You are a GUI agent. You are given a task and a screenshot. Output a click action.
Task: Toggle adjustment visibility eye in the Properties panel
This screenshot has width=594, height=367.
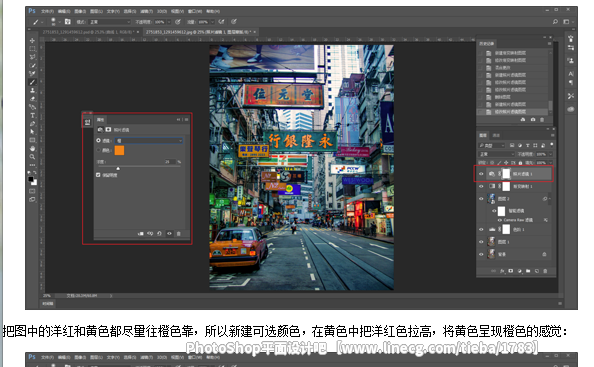point(169,234)
